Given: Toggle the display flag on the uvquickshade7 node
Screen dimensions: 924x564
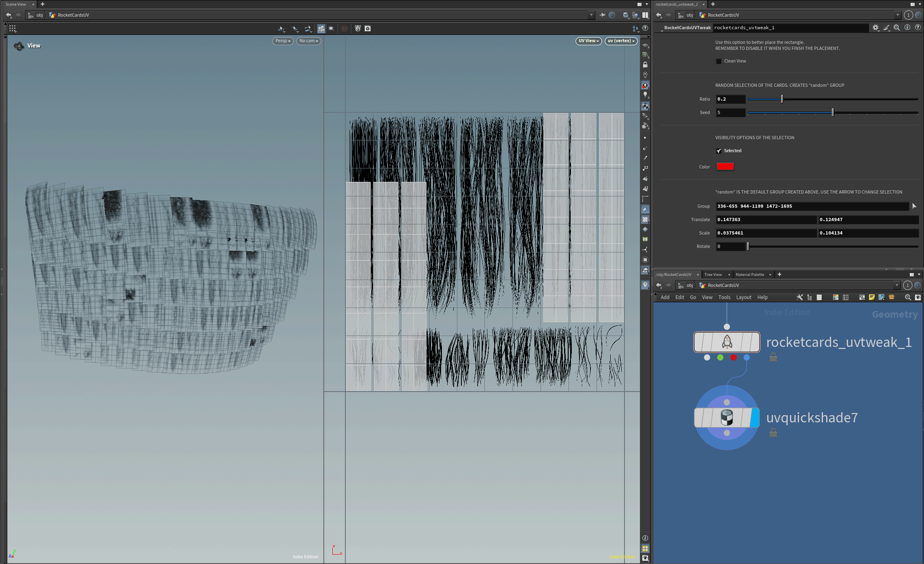Looking at the screenshot, I should [x=755, y=418].
